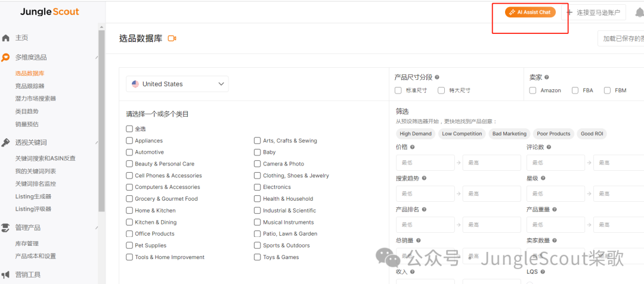The height and width of the screenshot is (284, 644).
Task: Open Listing生成器 in sidebar
Action: tap(33, 196)
